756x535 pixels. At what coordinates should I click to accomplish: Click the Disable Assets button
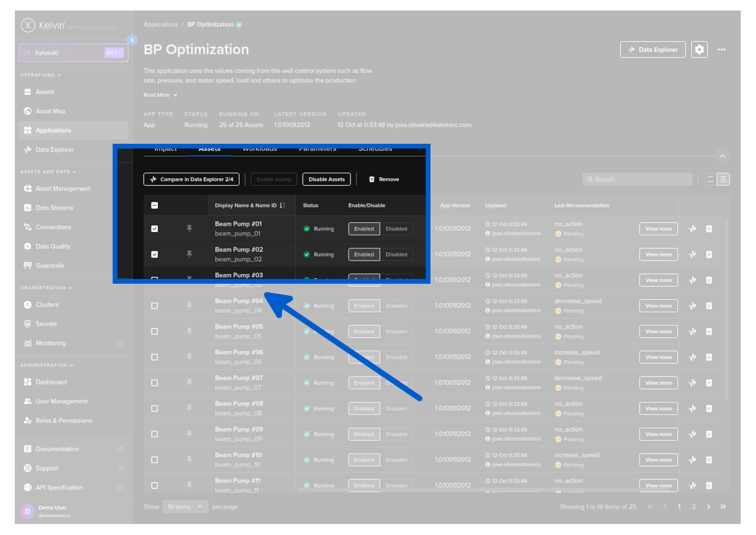(326, 180)
